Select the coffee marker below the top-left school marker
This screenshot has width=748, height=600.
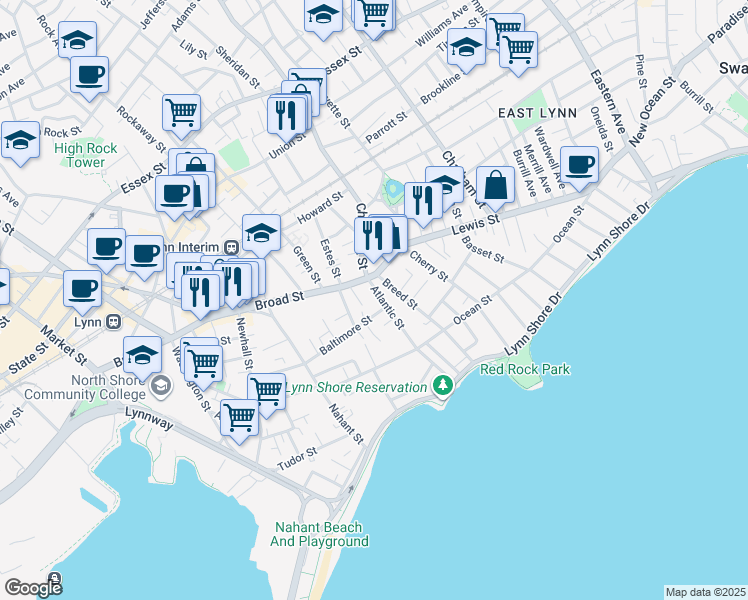[89, 75]
